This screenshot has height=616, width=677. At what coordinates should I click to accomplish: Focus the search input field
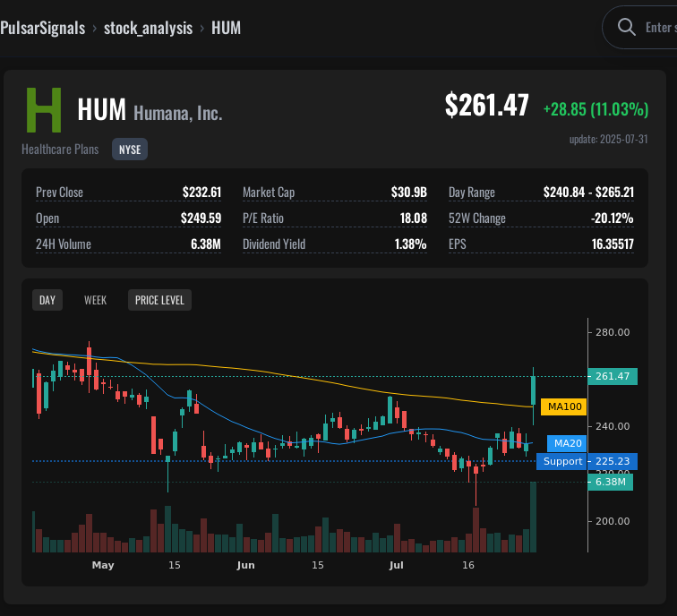(x=639, y=27)
